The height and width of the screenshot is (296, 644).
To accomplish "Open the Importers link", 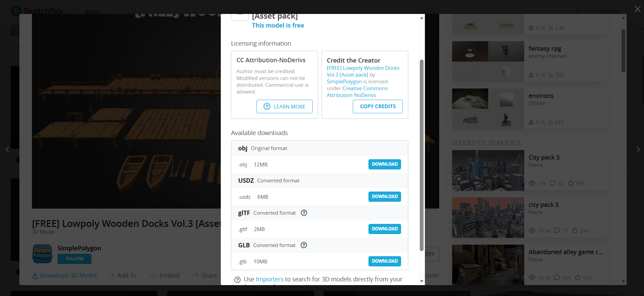I will 269,279.
